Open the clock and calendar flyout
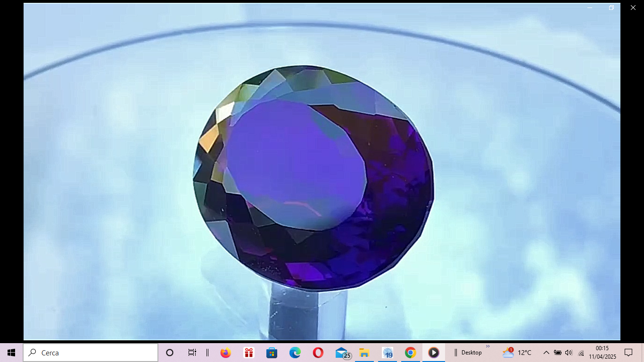This screenshot has height=362, width=644. pos(602,353)
